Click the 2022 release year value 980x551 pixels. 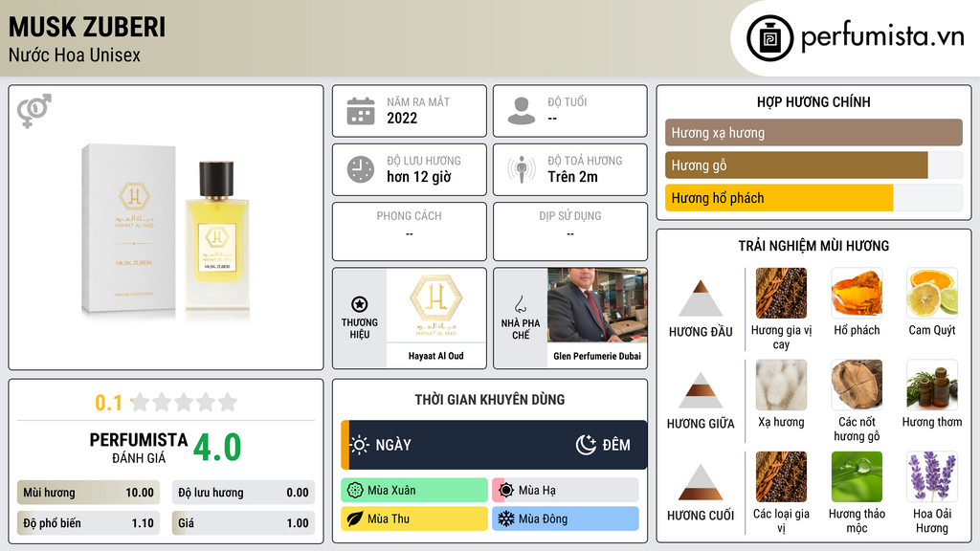click(402, 118)
